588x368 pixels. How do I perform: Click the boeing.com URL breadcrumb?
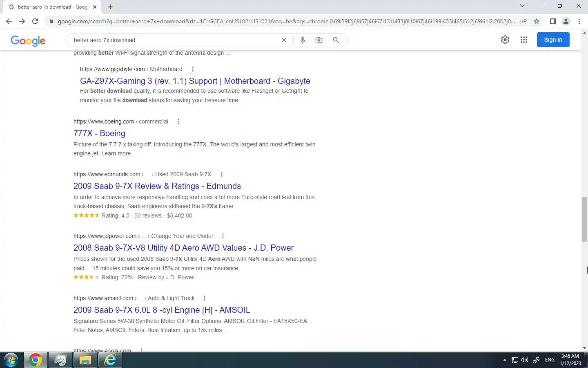coord(121,121)
